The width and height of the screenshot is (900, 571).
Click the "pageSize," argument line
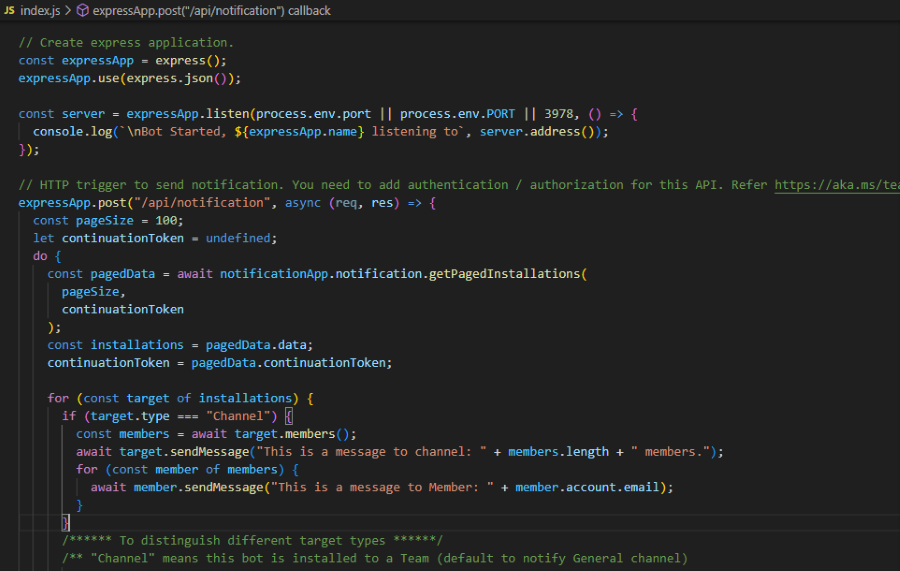(94, 292)
